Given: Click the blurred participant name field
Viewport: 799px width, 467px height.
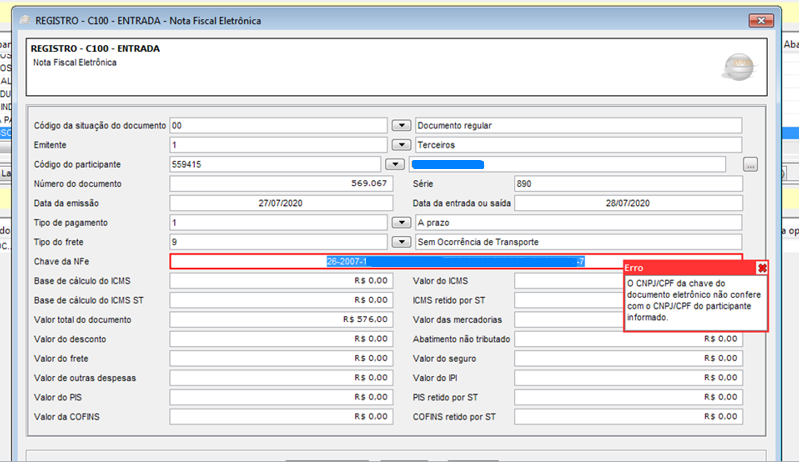Looking at the screenshot, I should tap(567, 164).
